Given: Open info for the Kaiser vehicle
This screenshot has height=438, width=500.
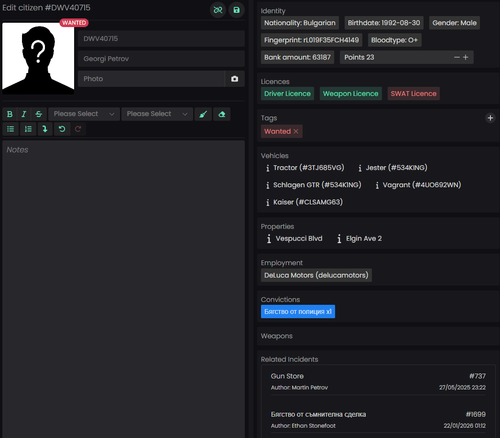Looking at the screenshot, I should point(268,202).
